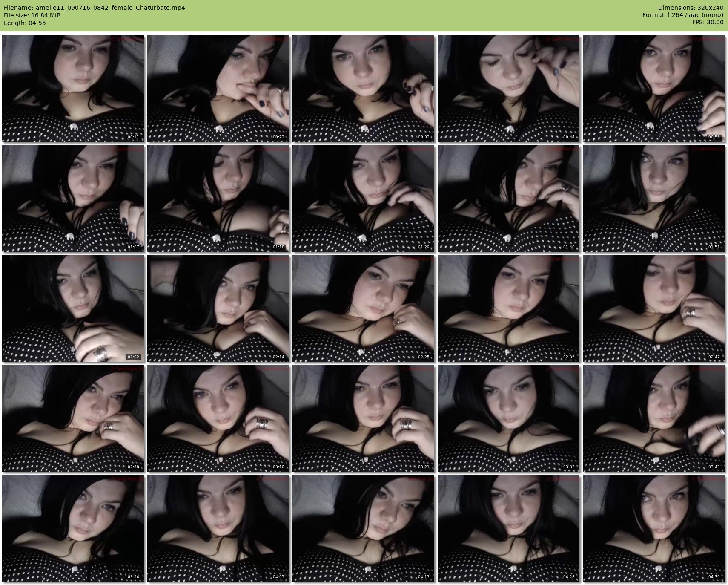728x585 pixels.
Task: Click the last thumbnail at 04:39
Action: [x=653, y=528]
